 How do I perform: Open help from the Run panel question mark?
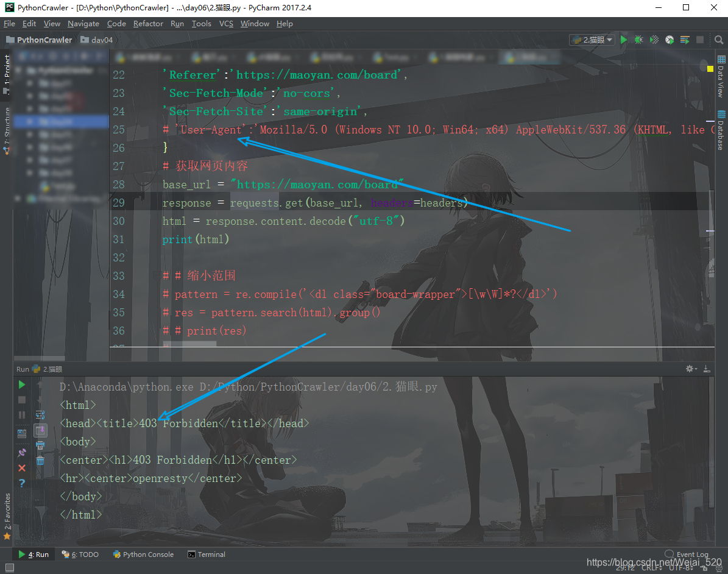click(x=22, y=483)
